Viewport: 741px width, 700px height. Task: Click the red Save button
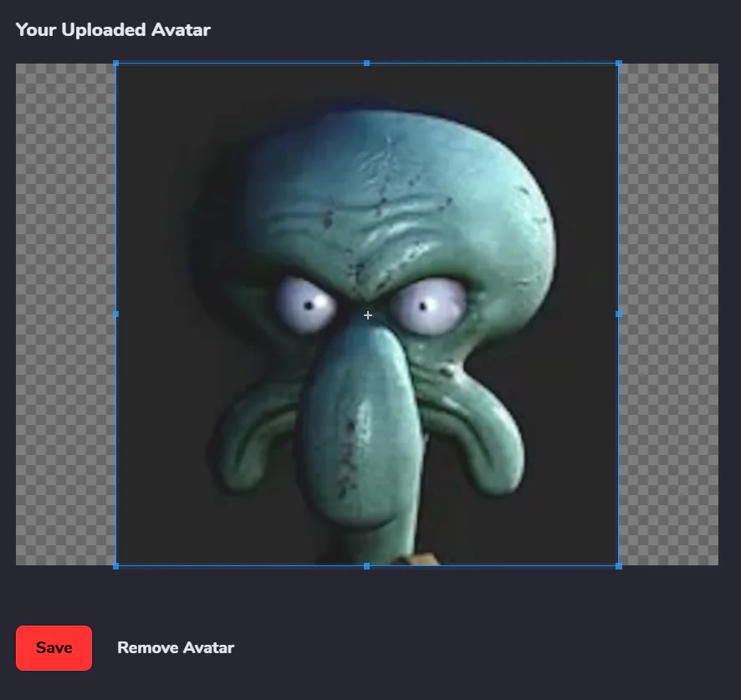pyautogui.click(x=54, y=647)
